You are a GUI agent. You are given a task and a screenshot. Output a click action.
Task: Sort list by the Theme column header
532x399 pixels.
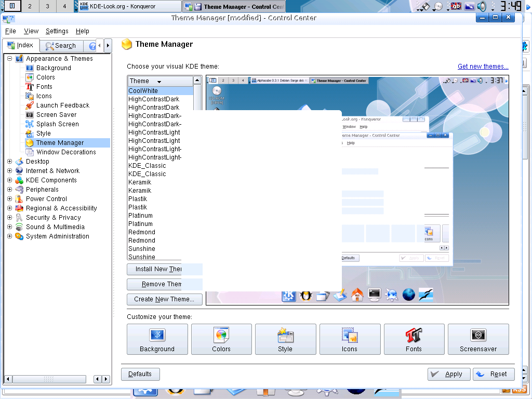point(160,81)
